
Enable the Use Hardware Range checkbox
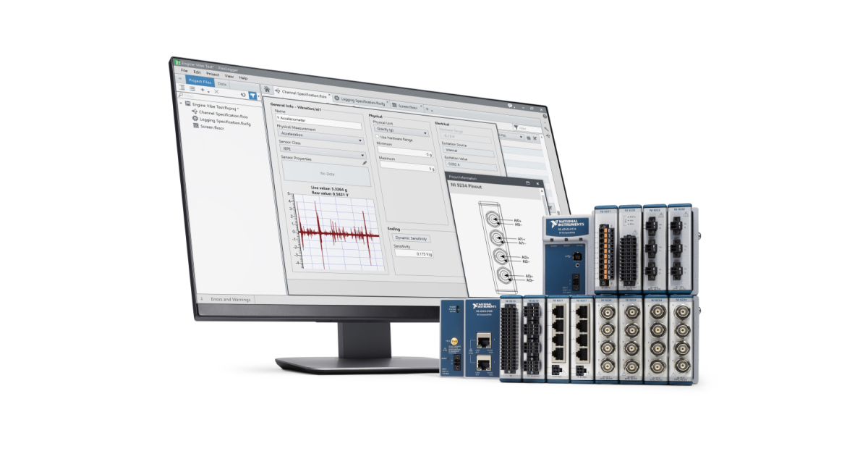click(x=376, y=138)
